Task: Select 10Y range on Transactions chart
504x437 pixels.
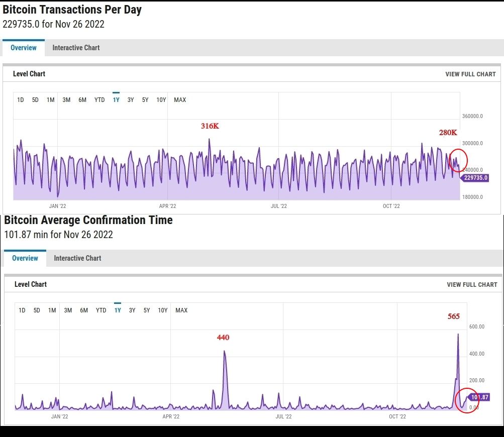Action: tap(161, 100)
